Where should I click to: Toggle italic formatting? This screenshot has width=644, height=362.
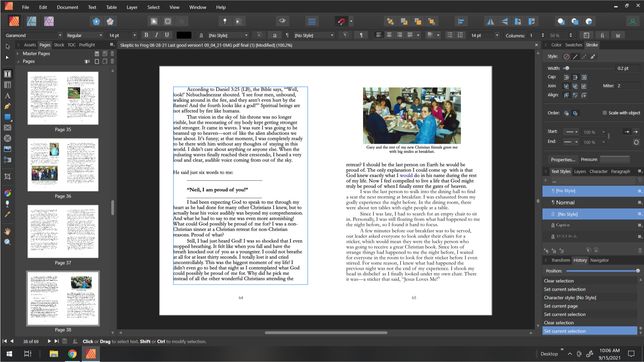coord(157,35)
